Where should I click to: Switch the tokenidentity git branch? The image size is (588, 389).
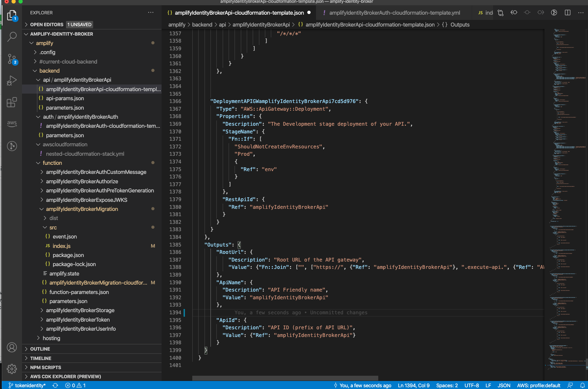pos(27,385)
